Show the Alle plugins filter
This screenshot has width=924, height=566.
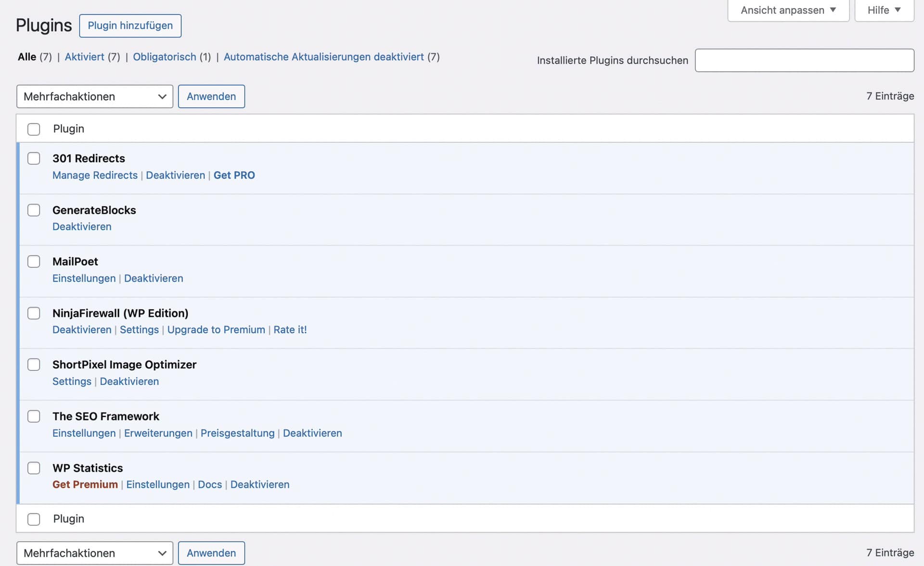click(27, 57)
